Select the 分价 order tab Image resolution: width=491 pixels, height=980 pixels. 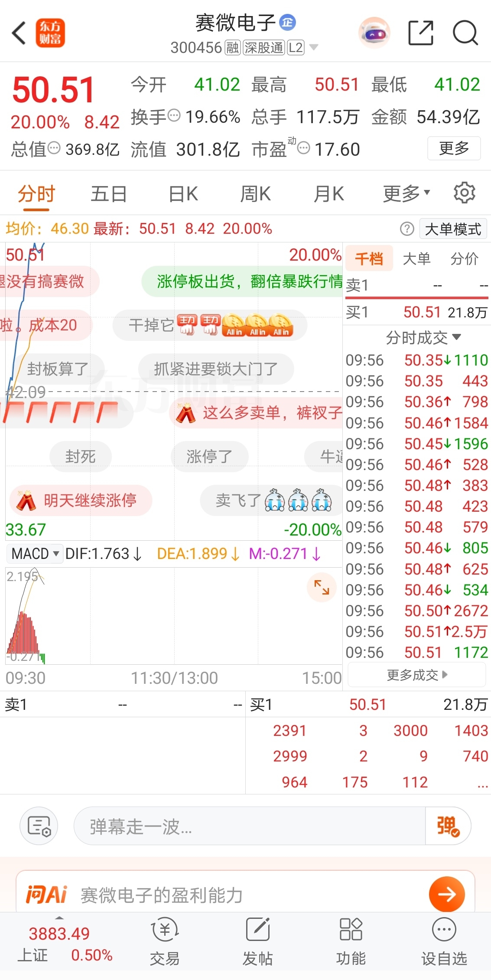(465, 258)
